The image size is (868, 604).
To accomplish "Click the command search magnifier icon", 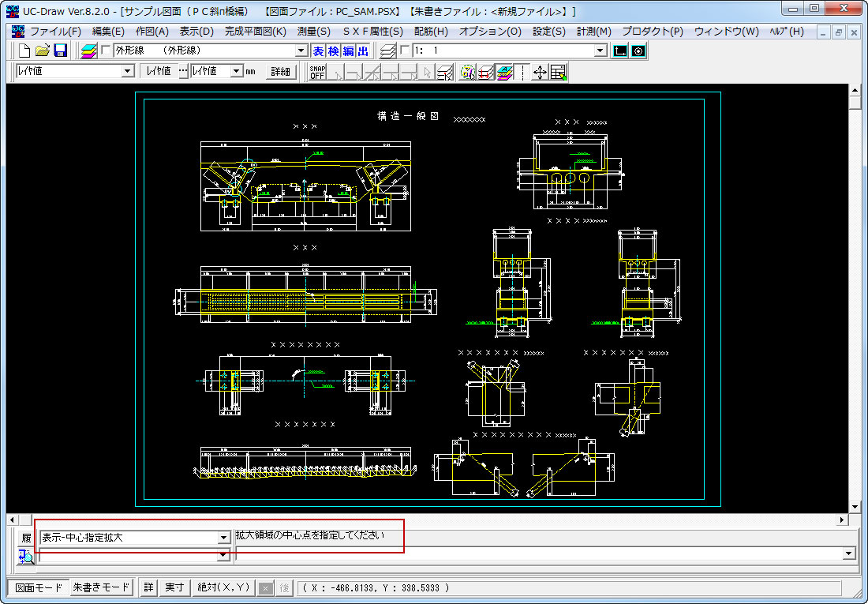I will (25, 556).
